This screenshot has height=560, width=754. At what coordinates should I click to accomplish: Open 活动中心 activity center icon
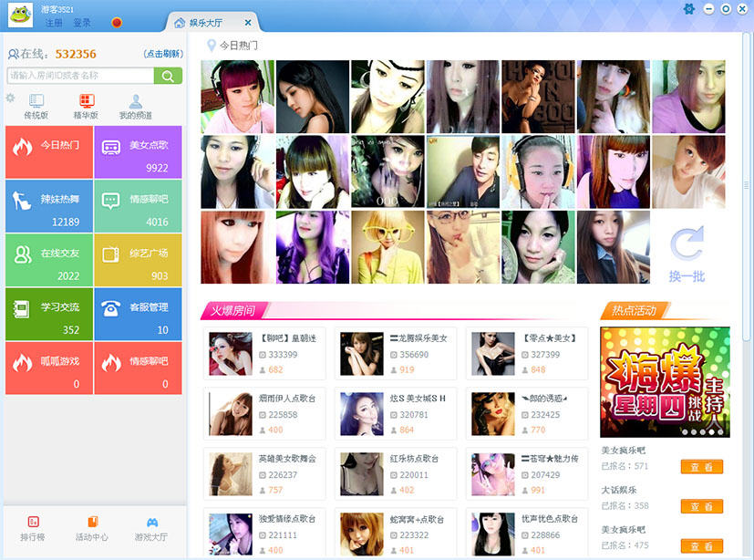92,522
